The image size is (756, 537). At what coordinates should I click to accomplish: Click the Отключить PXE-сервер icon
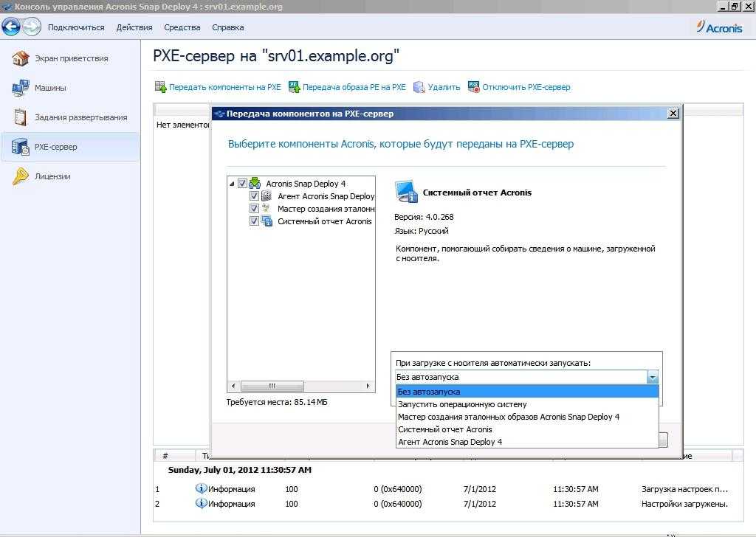[473, 87]
